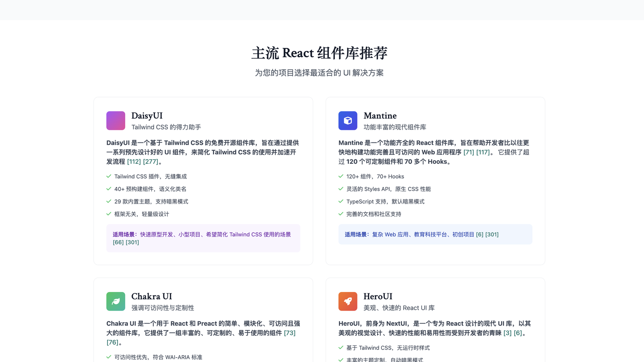Open citation [66] in DaisyUI 适用场景 box
The image size is (644, 362).
(x=118, y=242)
